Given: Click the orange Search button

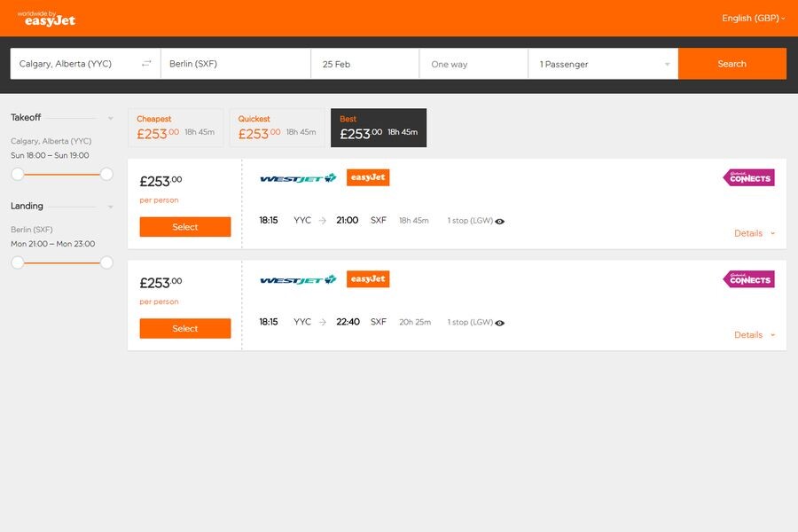Looking at the screenshot, I should tap(731, 63).
